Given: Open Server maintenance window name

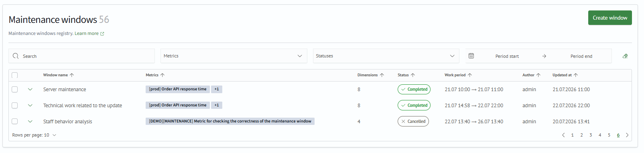Looking at the screenshot, I should click(65, 90).
